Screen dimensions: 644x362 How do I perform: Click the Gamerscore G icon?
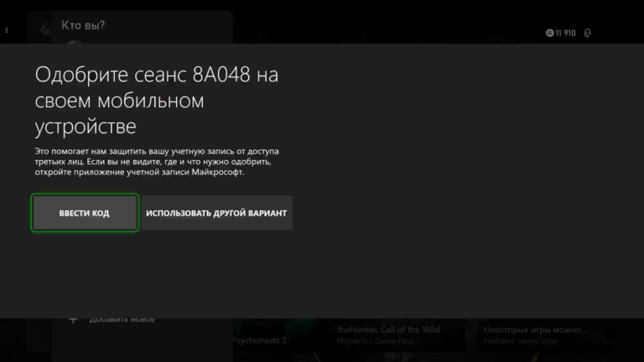tap(549, 33)
